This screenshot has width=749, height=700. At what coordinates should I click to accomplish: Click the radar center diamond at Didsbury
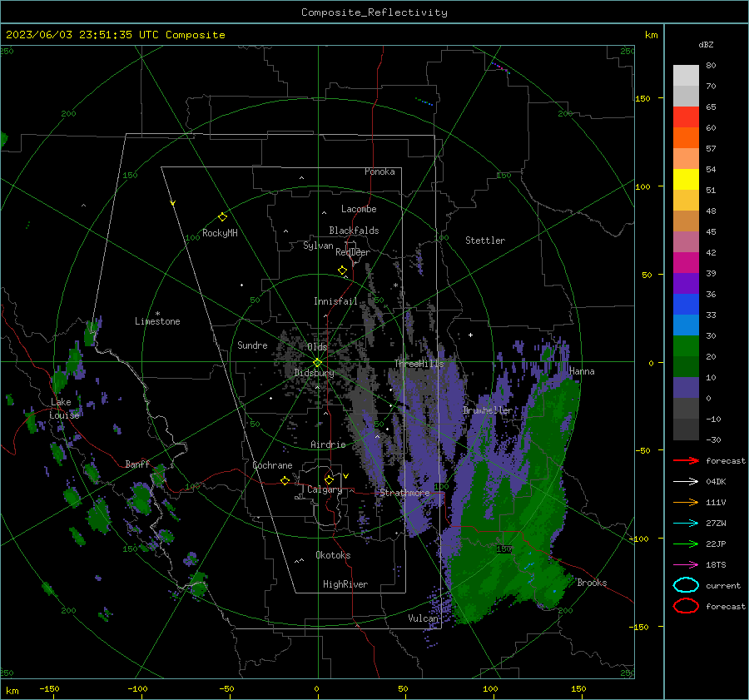point(317,363)
